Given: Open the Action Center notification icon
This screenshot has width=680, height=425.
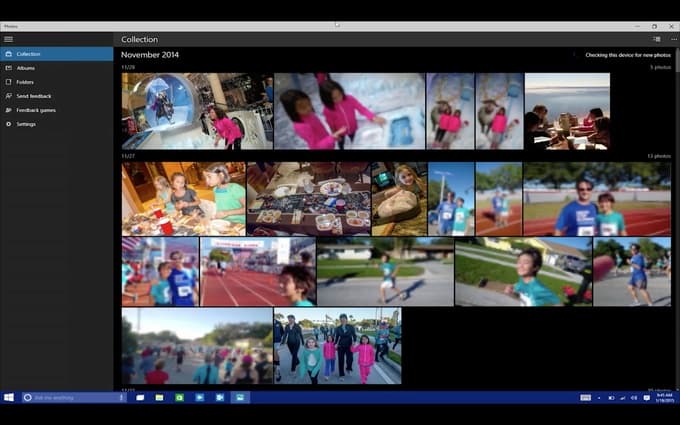Looking at the screenshot, I should pyautogui.click(x=647, y=398).
